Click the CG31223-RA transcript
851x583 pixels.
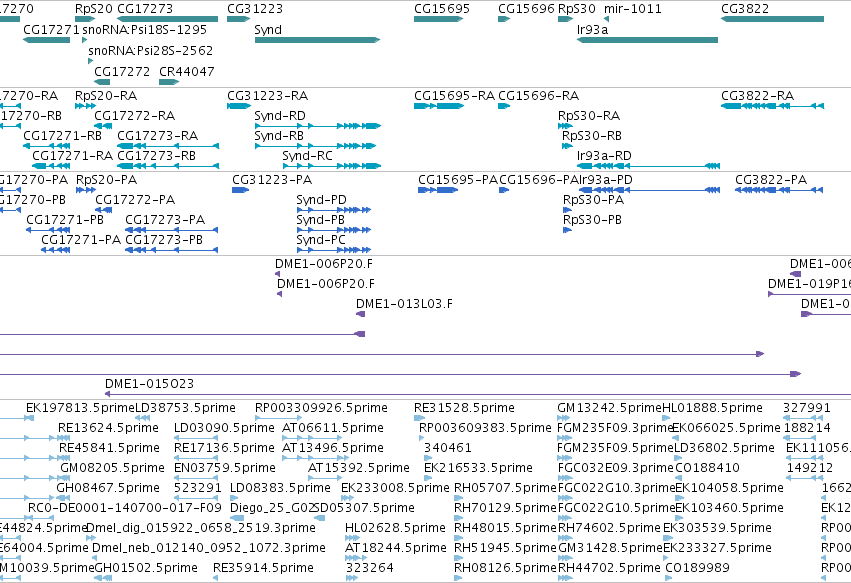[x=239, y=106]
